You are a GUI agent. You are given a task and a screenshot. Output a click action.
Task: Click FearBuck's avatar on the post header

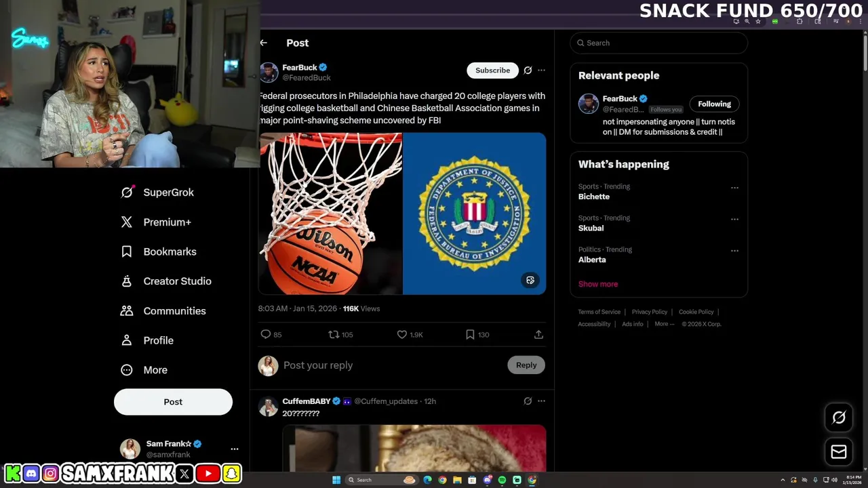[269, 72]
